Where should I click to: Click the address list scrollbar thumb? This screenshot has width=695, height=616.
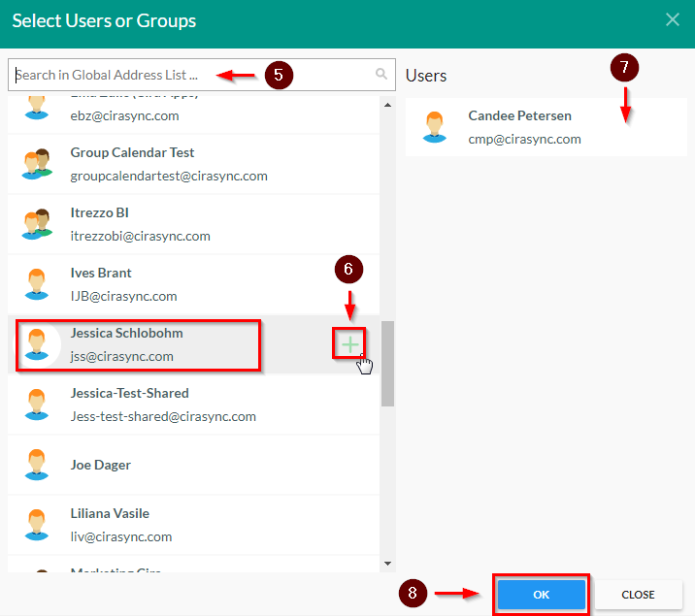tap(388, 363)
